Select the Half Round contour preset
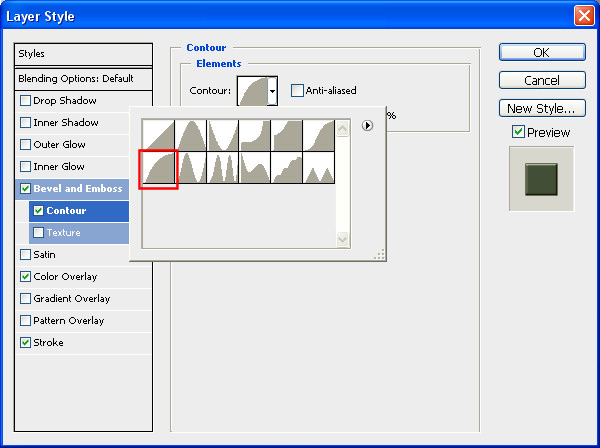 pyautogui.click(x=158, y=168)
